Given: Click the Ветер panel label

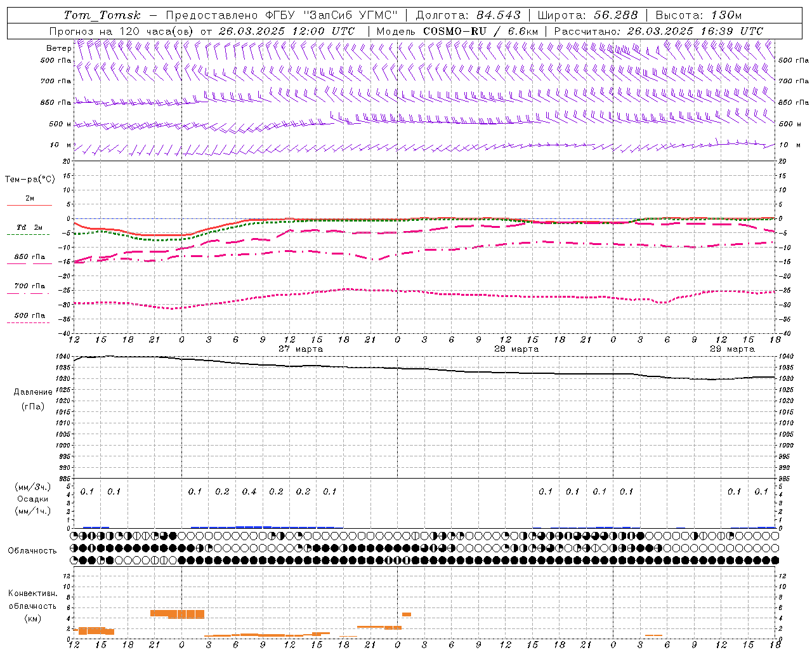Looking at the screenshot, I should point(59,48).
